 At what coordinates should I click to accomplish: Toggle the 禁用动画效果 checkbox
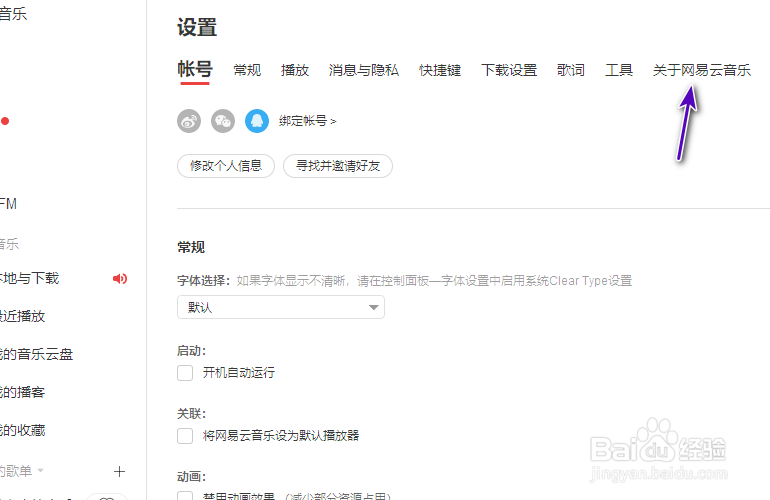185,496
